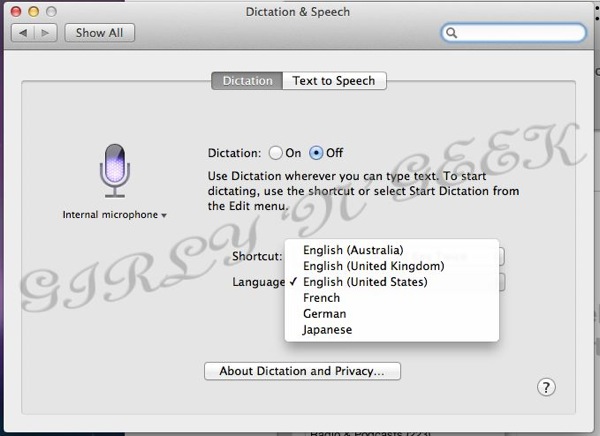
Task: Select Japanese in the language menu
Action: point(392,330)
